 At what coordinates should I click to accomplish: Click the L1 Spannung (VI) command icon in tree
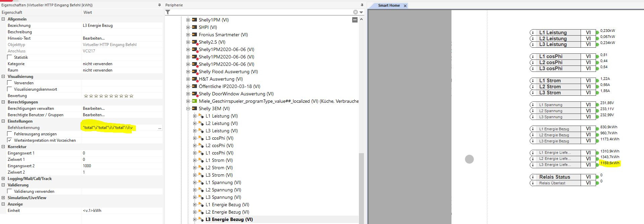point(201,183)
